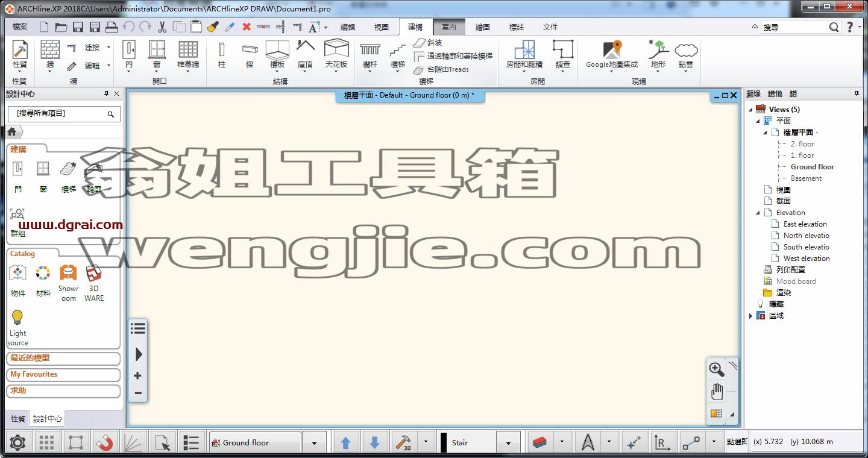The height and width of the screenshot is (458, 868).
Task: Select the 窗 (Window) tool
Action: tap(157, 55)
